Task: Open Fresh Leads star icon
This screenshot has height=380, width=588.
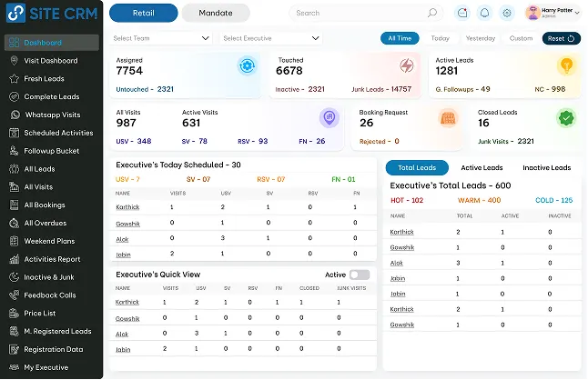Action: (x=14, y=78)
